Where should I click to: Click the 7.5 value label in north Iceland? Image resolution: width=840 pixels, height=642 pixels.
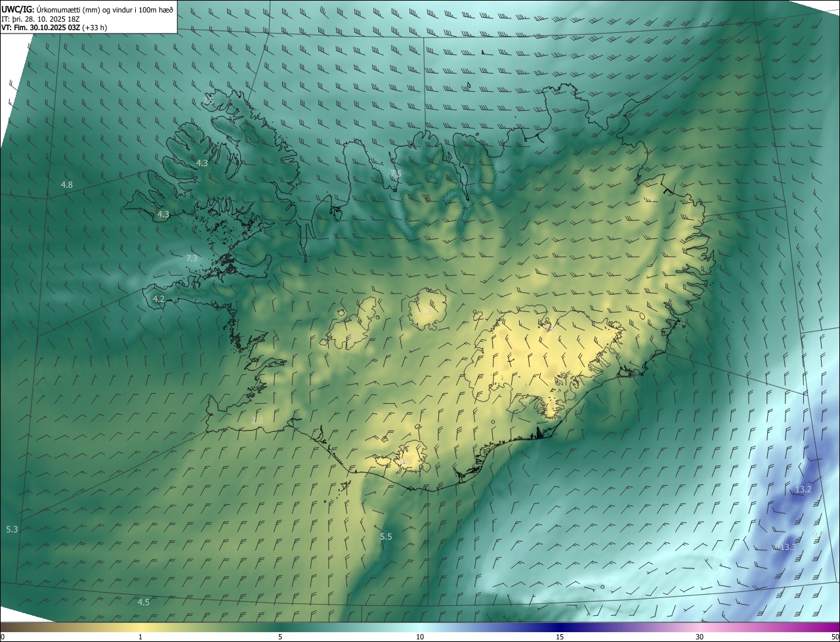click(395, 174)
